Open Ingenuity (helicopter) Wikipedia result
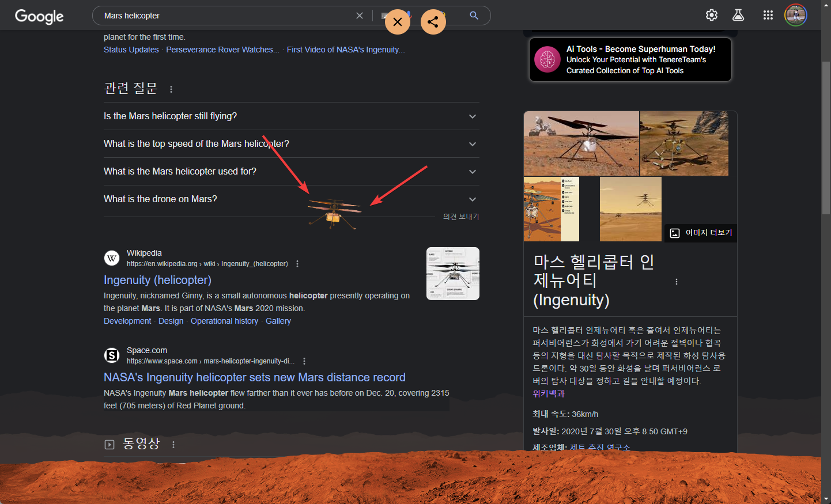Viewport: 831px width, 504px height. click(x=157, y=280)
